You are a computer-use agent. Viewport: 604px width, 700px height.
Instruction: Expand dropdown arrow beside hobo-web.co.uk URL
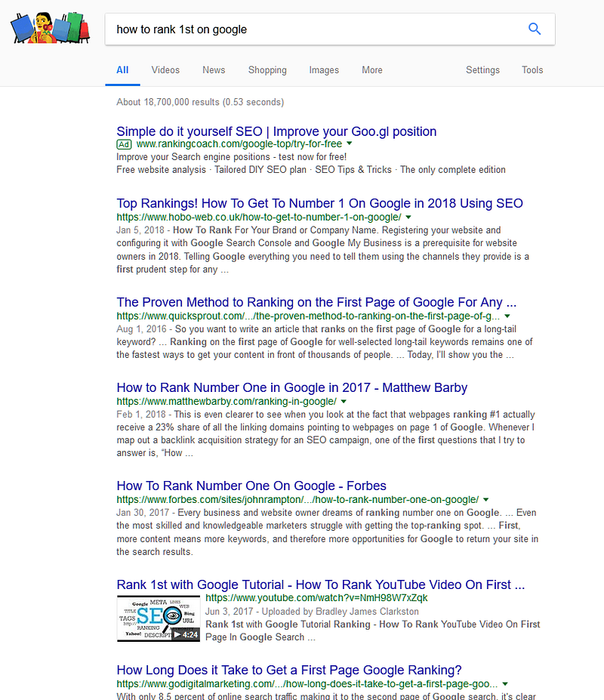point(408,217)
